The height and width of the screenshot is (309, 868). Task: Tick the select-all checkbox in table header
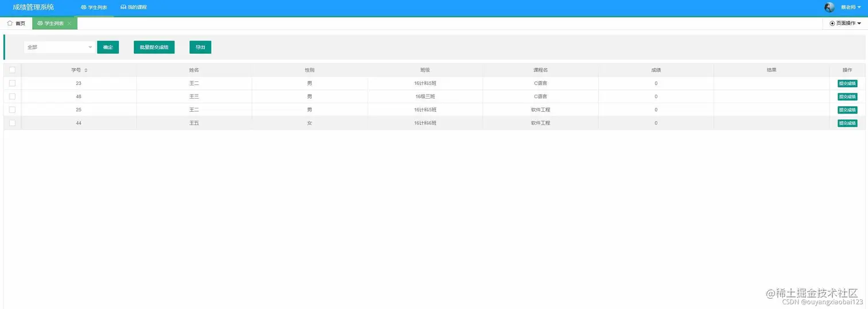12,70
